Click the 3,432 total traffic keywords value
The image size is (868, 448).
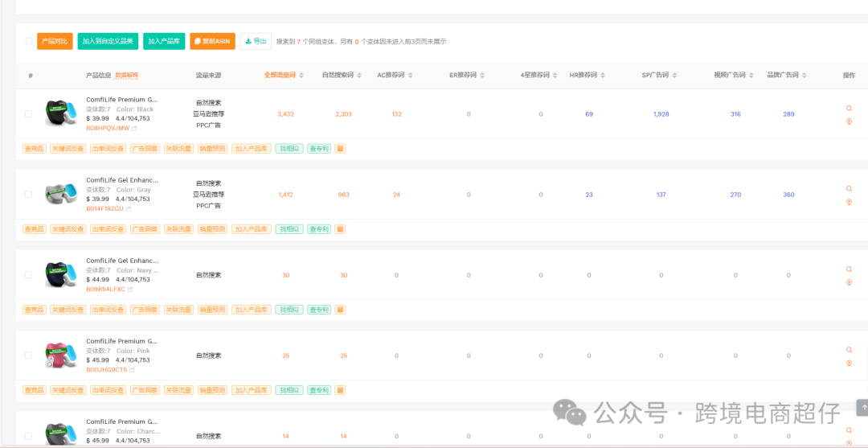tap(285, 114)
